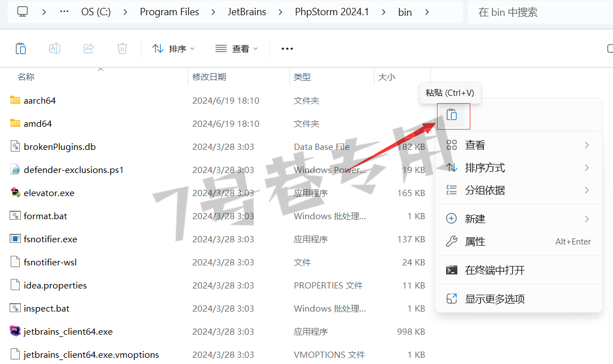Select the file name amd64
The width and height of the screenshot is (613, 364).
(x=38, y=124)
